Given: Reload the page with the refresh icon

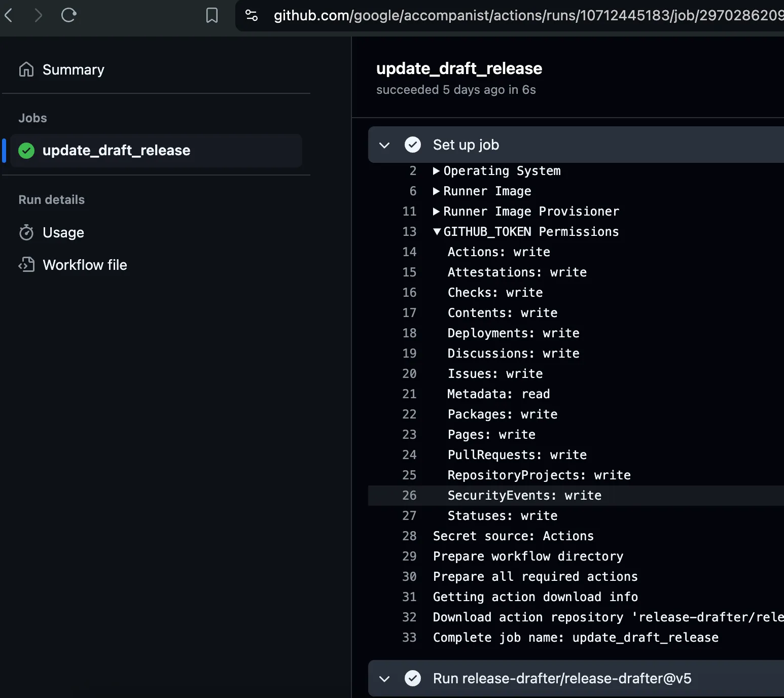Looking at the screenshot, I should (68, 15).
